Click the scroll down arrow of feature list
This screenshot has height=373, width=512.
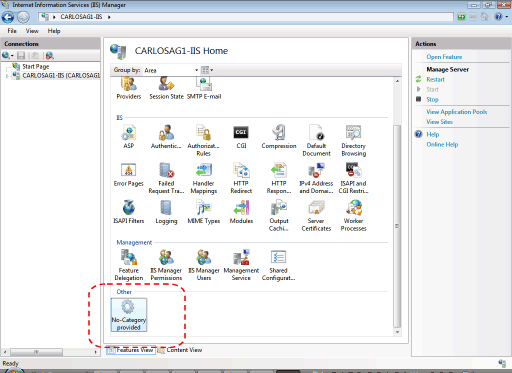[397, 332]
